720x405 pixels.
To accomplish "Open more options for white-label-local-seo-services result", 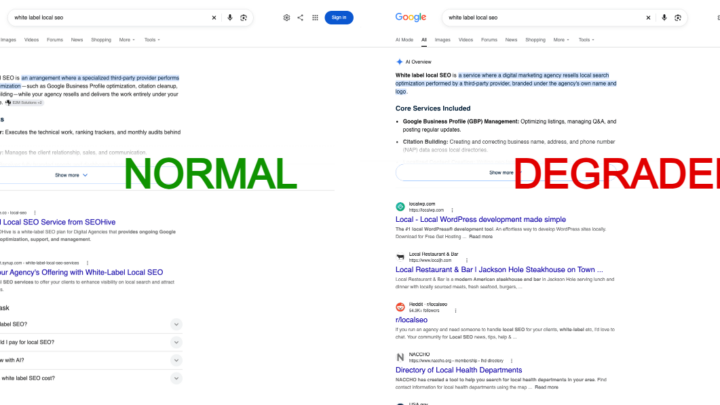I will pos(88,263).
